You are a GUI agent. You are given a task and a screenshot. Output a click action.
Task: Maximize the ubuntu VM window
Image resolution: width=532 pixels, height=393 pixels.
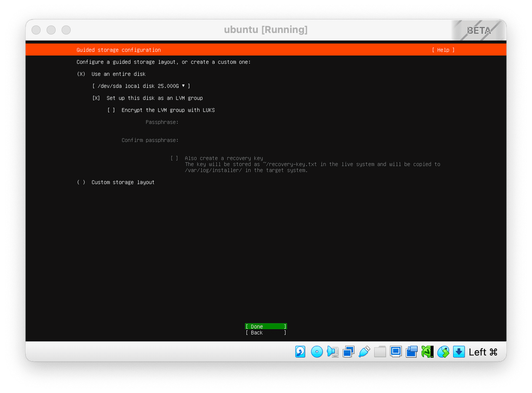point(66,30)
